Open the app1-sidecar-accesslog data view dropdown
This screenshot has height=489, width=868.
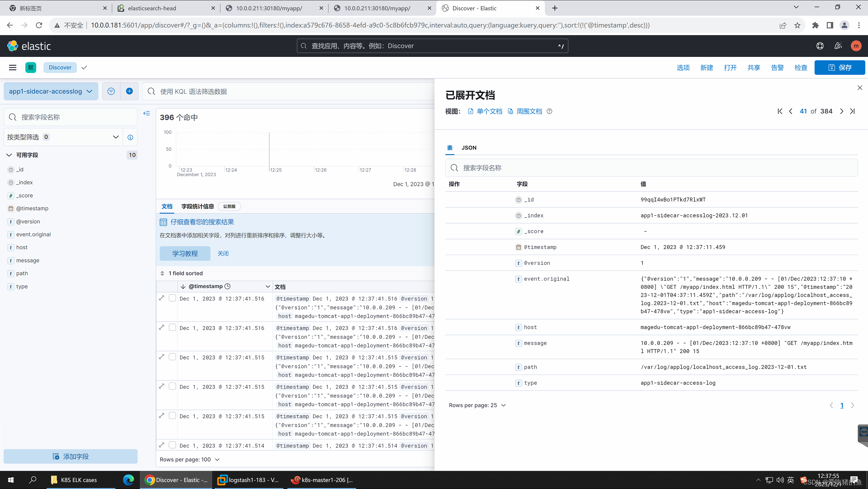(51, 91)
